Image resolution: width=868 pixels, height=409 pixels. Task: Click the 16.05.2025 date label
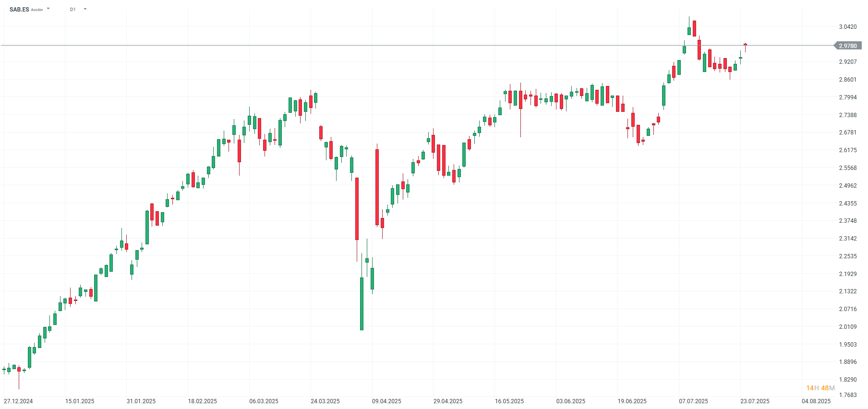[509, 401]
